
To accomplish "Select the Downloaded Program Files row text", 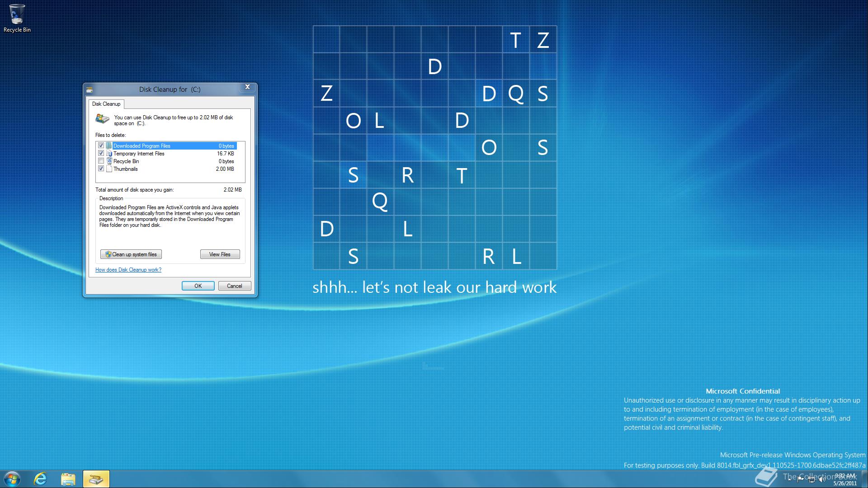I will [x=142, y=146].
